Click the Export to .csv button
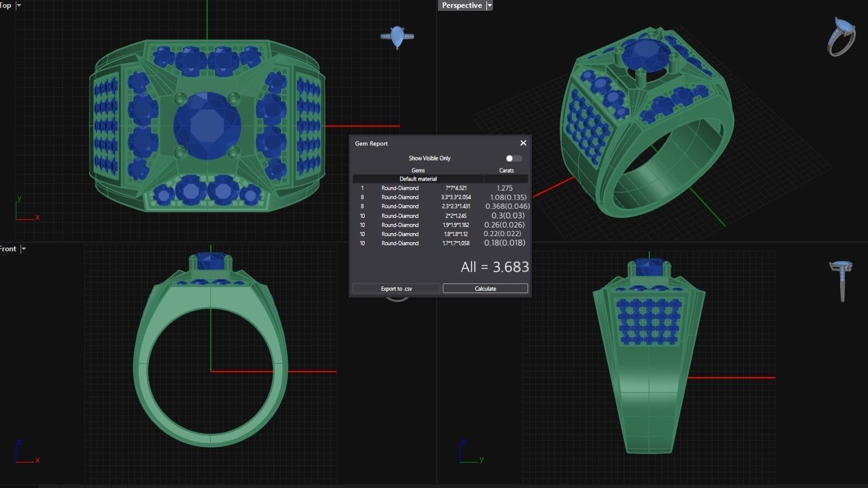868x488 pixels. coord(396,289)
